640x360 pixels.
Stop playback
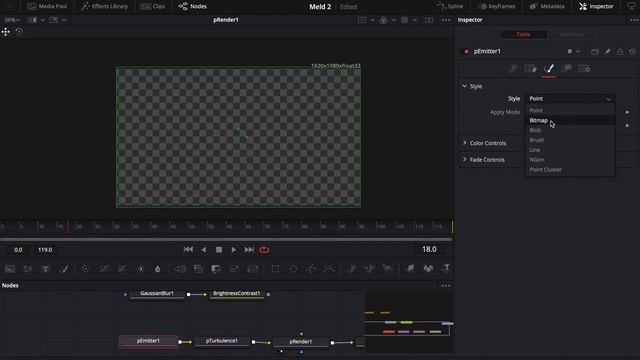219,249
